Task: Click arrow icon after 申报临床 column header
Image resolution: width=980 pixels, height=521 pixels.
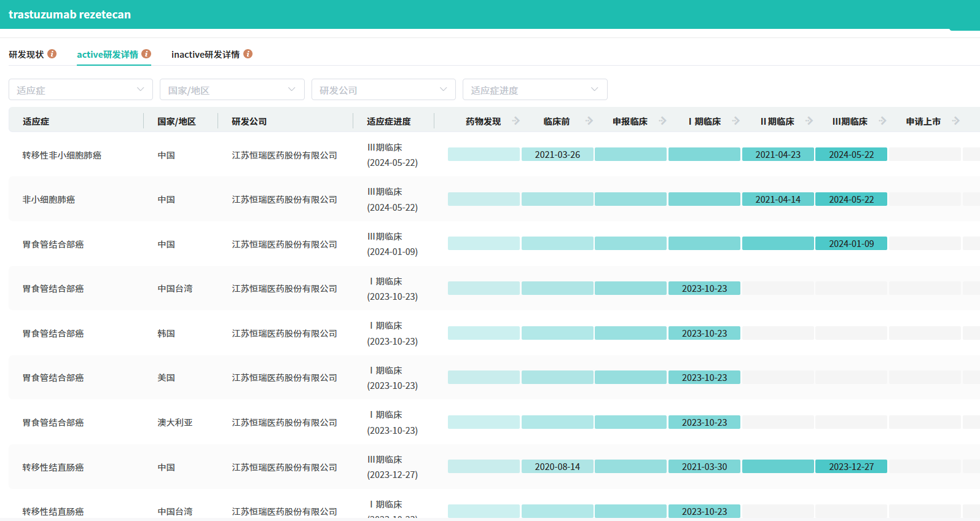Action: [x=662, y=121]
